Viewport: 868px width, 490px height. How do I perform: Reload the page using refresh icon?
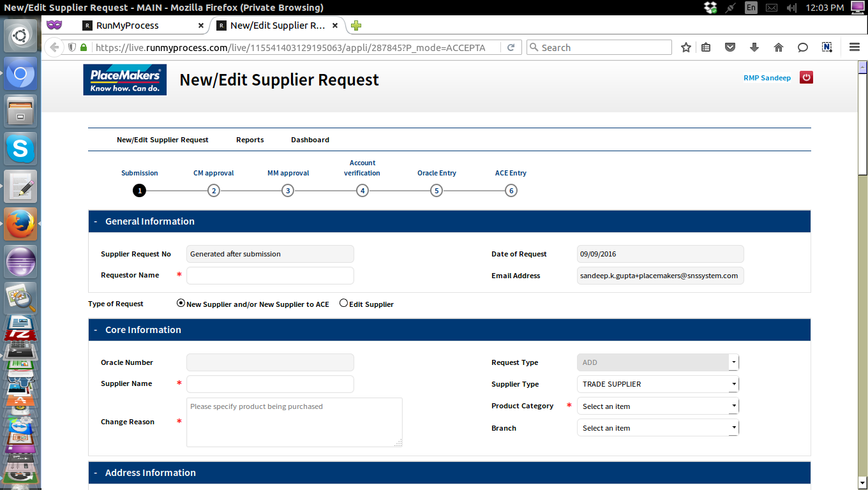point(511,48)
